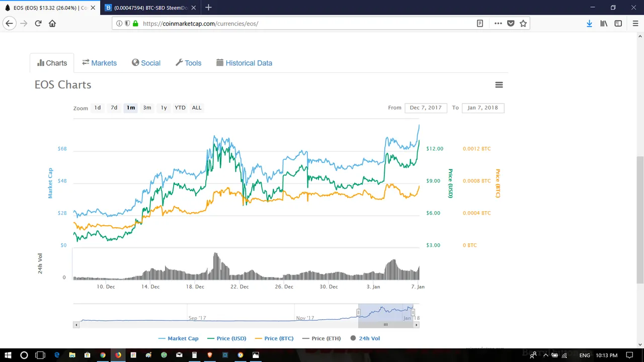The height and width of the screenshot is (362, 644).
Task: Go to the browser home page
Action: click(x=52, y=23)
